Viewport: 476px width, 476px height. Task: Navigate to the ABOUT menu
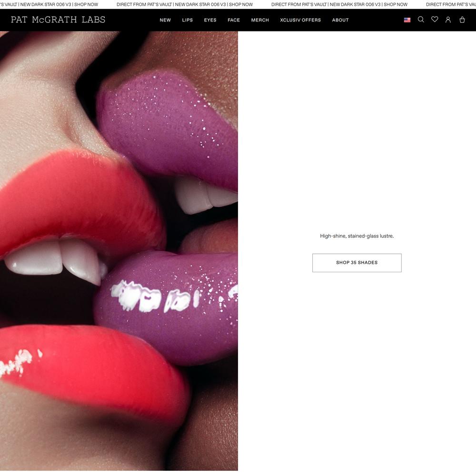click(x=340, y=20)
